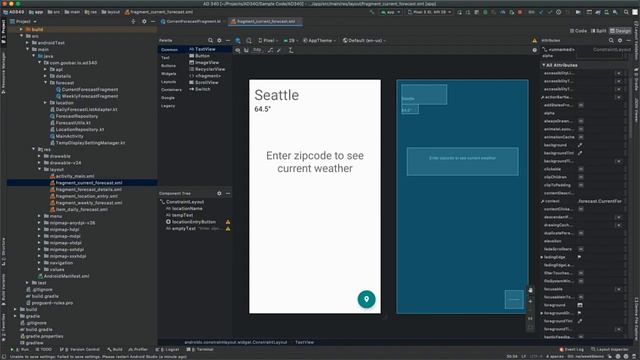Switch to Design view mode
640x360 pixels.
(620, 31)
